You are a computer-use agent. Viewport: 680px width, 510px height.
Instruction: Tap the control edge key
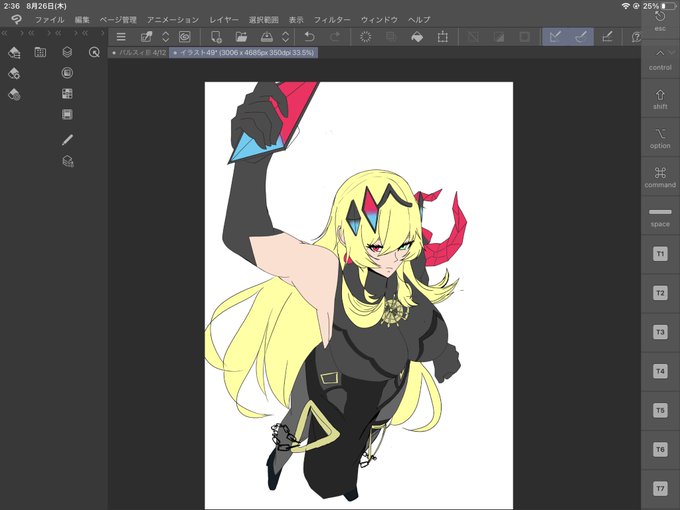[x=660, y=60]
